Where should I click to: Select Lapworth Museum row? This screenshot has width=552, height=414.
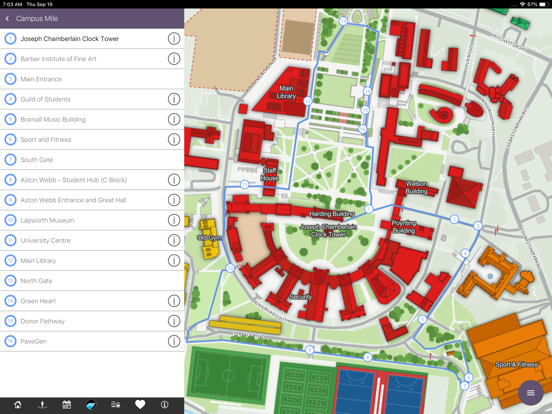(x=92, y=220)
